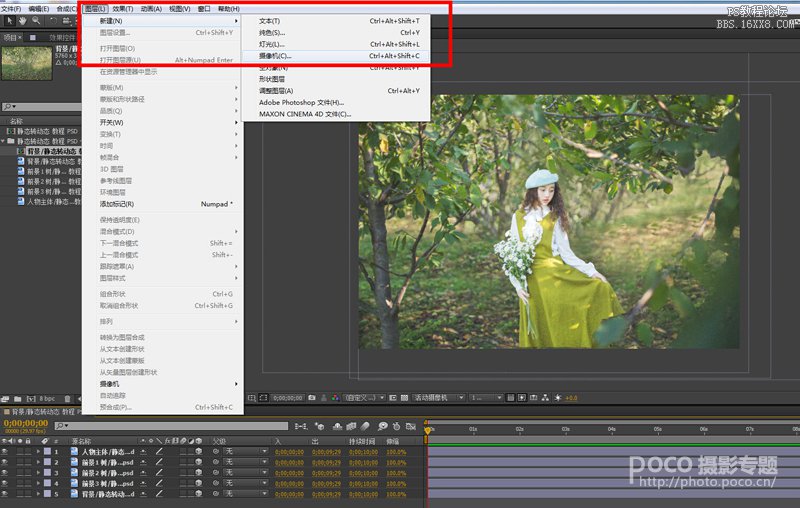Image resolution: width=800 pixels, height=508 pixels.
Task: Expand the 开关(W) submenu
Action: point(162,122)
